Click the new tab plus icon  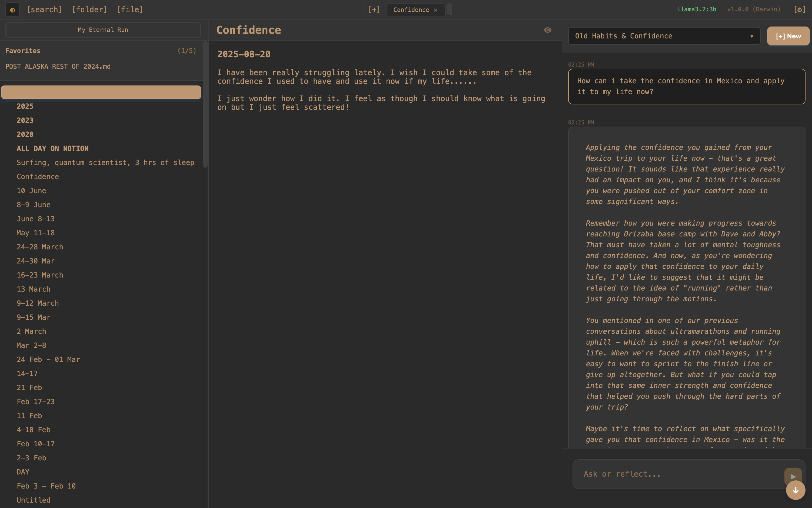tap(374, 9)
